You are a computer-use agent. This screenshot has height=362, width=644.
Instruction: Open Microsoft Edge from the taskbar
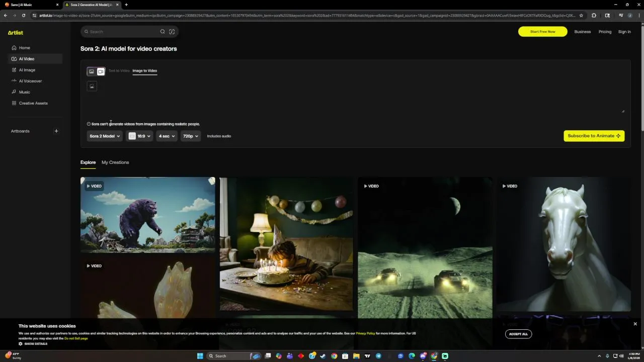coord(412,356)
